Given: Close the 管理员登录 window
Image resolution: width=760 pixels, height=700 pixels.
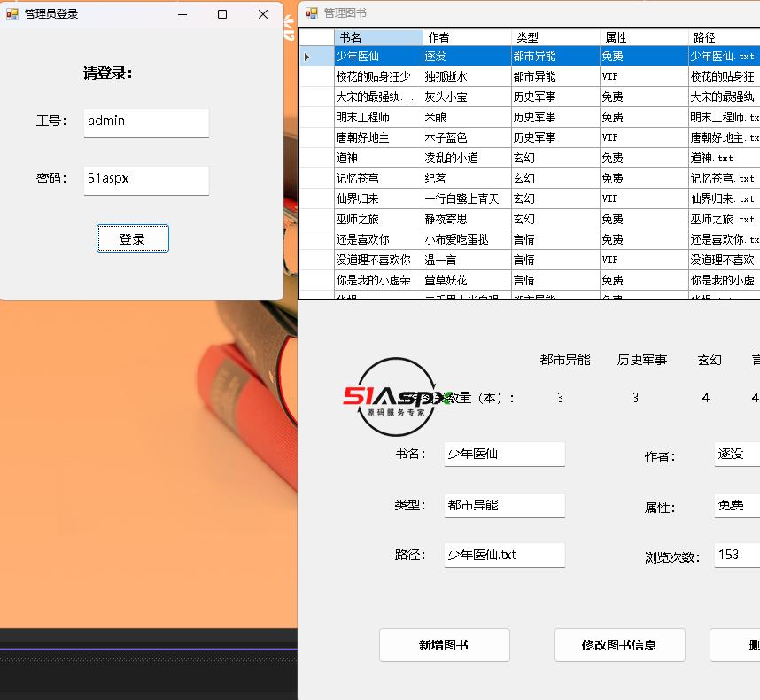Looking at the screenshot, I should [262, 14].
